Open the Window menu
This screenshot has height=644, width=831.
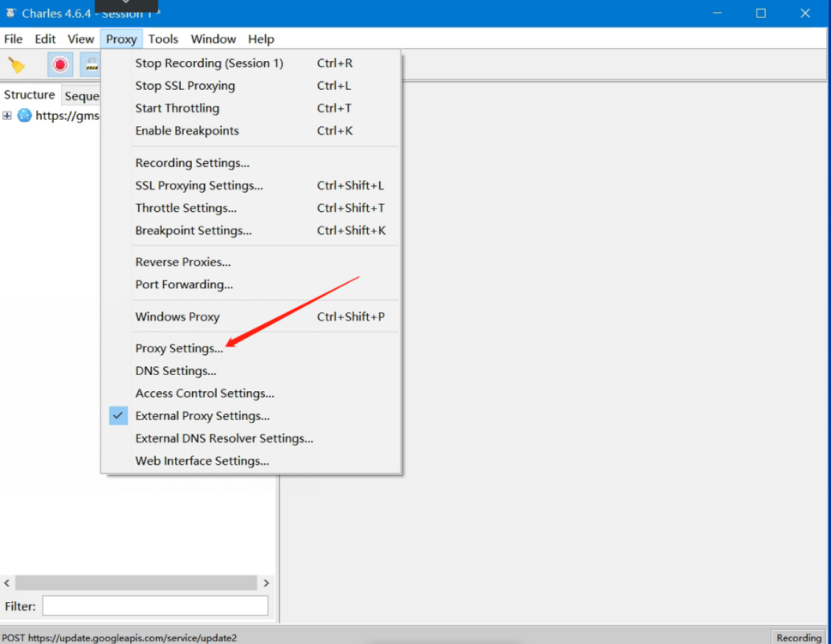213,39
